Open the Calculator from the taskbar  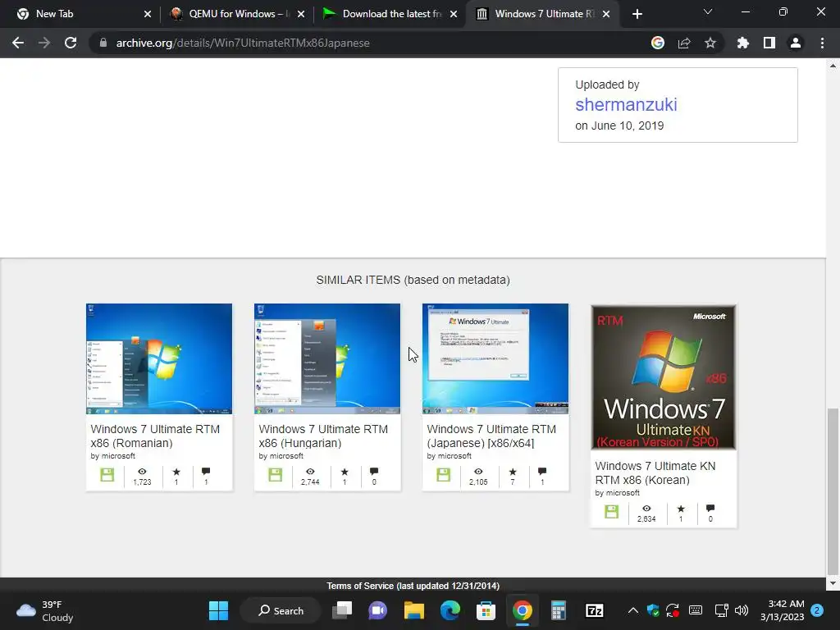558,610
